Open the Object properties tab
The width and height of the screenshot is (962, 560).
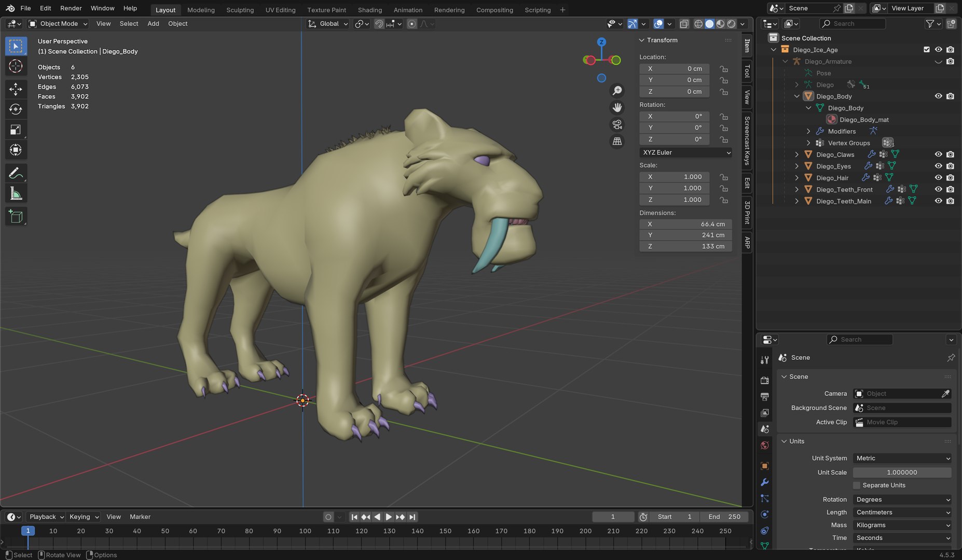tap(764, 466)
